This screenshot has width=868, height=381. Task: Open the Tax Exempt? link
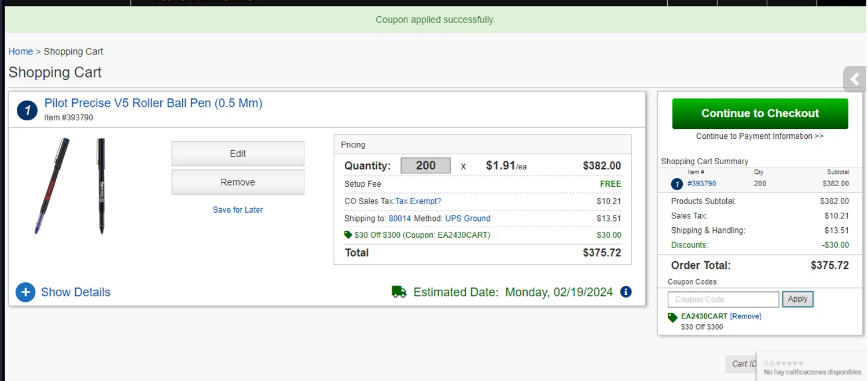pos(418,201)
